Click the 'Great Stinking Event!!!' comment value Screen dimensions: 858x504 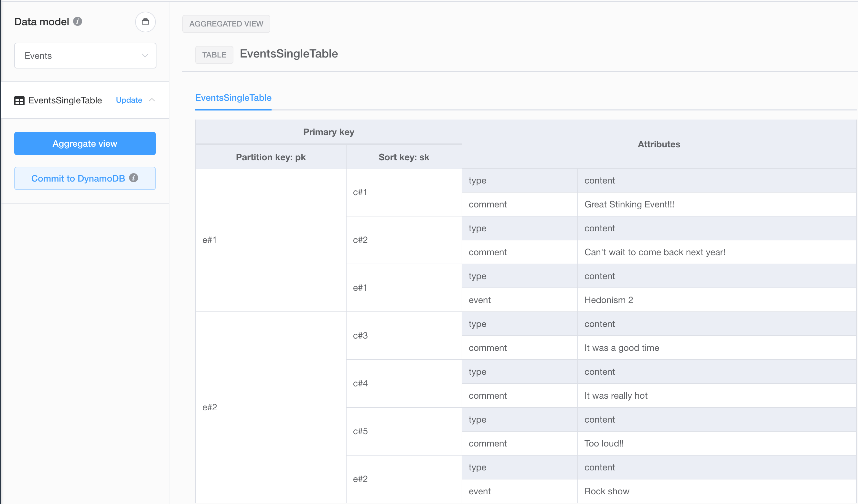click(629, 205)
